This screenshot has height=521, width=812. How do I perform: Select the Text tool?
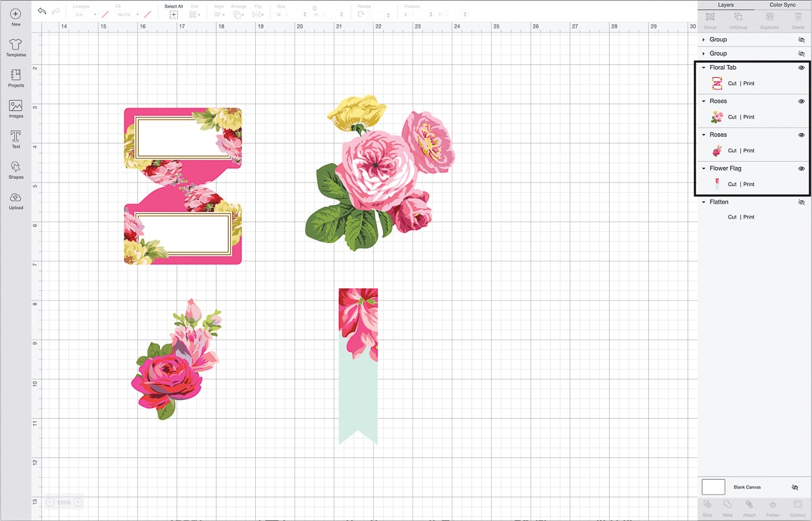[16, 137]
